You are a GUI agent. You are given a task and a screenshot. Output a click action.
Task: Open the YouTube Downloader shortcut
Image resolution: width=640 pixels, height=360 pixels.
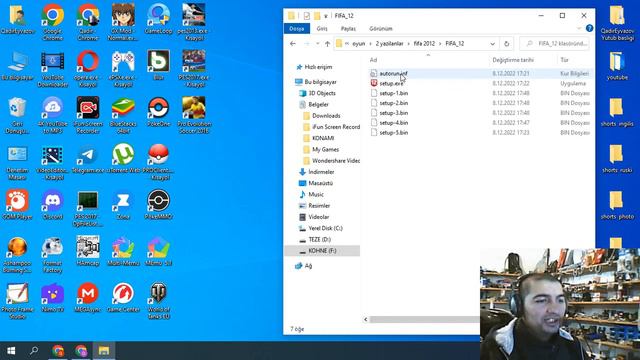(52, 68)
